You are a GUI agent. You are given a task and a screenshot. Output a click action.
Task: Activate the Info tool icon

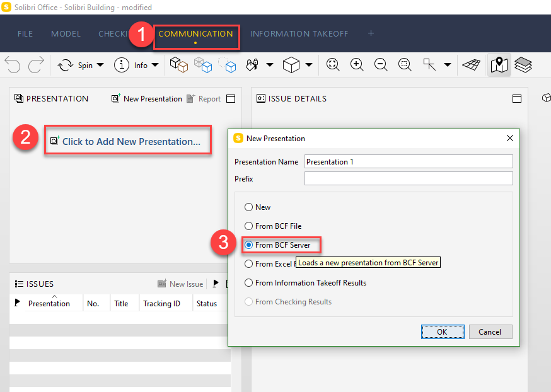(122, 66)
